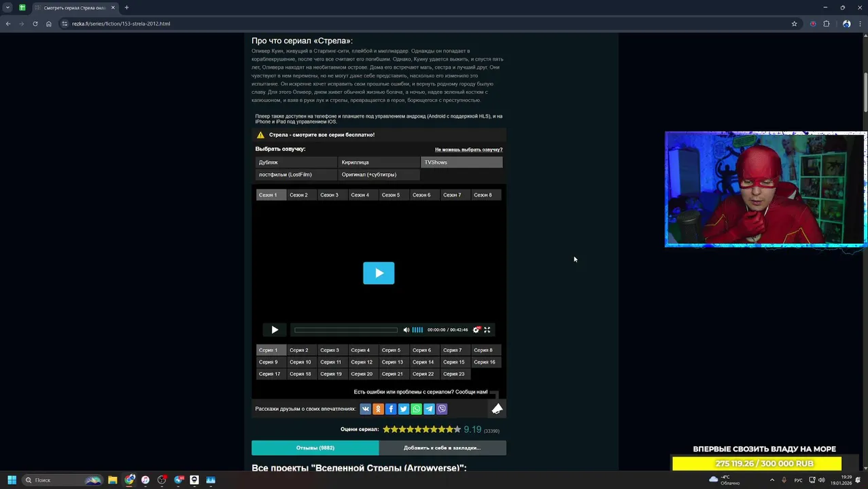Open 'Не можешь выбрать озвучку?' link
The height and width of the screenshot is (489, 868).
[x=468, y=149]
